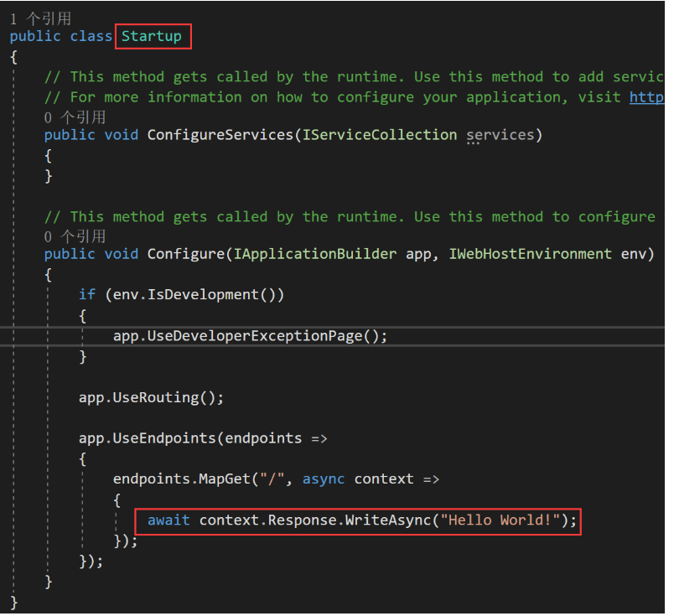Click the ConfigureServices method name
The image size is (674, 616).
[220, 135]
